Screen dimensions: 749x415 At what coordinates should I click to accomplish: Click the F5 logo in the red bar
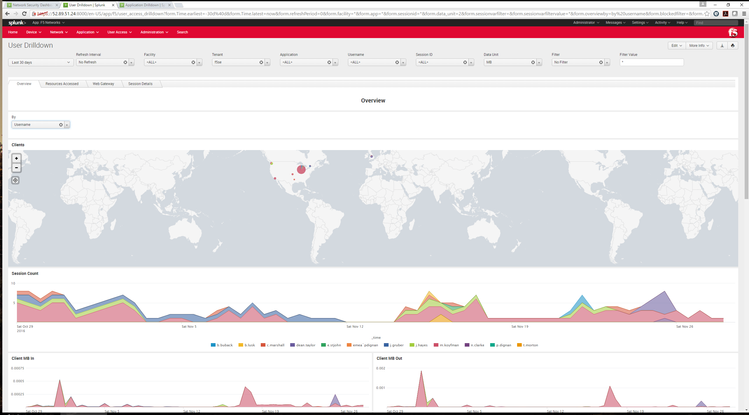point(733,32)
